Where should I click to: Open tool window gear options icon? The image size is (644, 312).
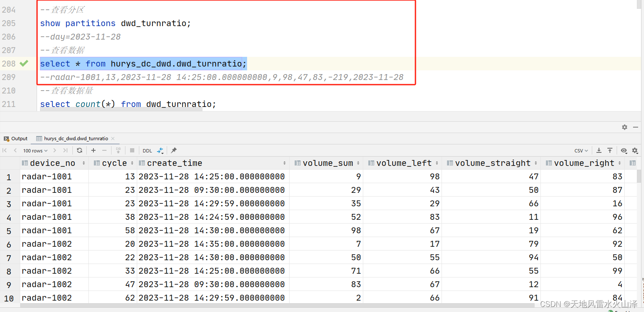click(x=625, y=127)
